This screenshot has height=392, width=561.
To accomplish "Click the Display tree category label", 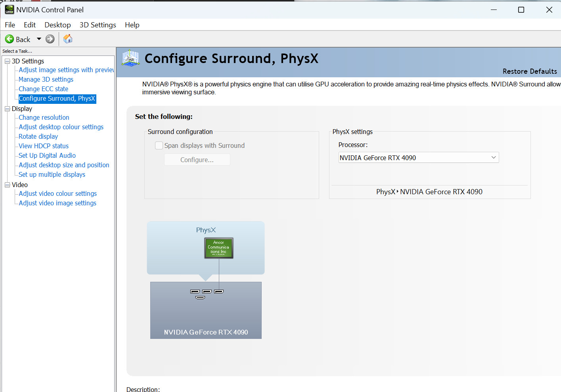I will 22,109.
